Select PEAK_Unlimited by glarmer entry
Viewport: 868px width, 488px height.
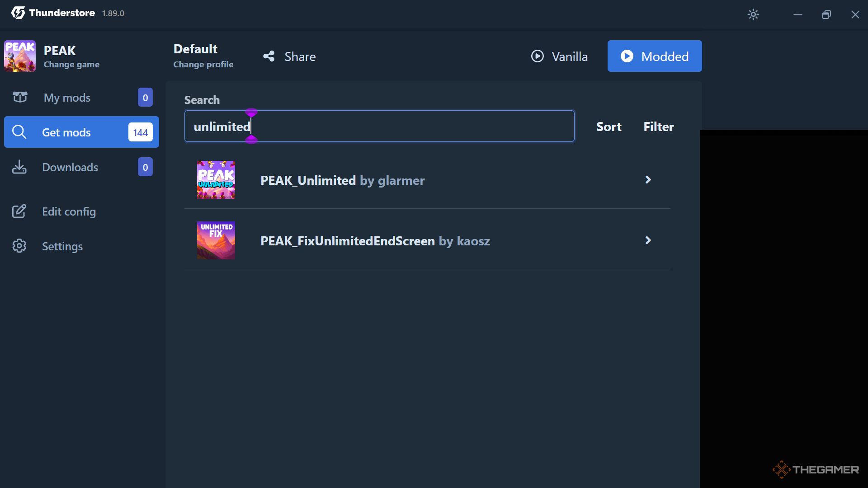427,180
